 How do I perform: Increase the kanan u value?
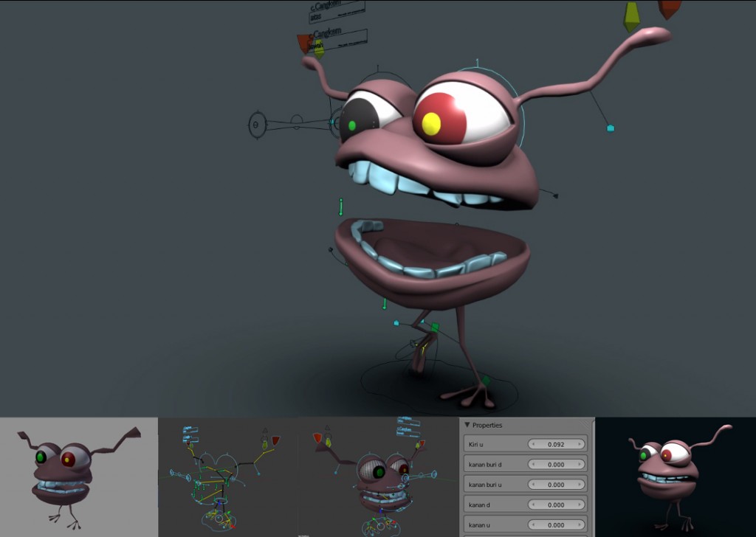point(581,525)
